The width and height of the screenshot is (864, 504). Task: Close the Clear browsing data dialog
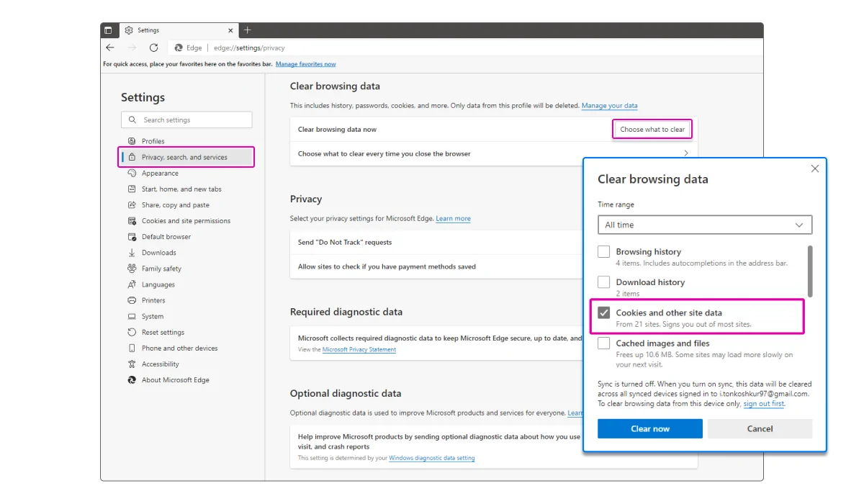(x=815, y=168)
